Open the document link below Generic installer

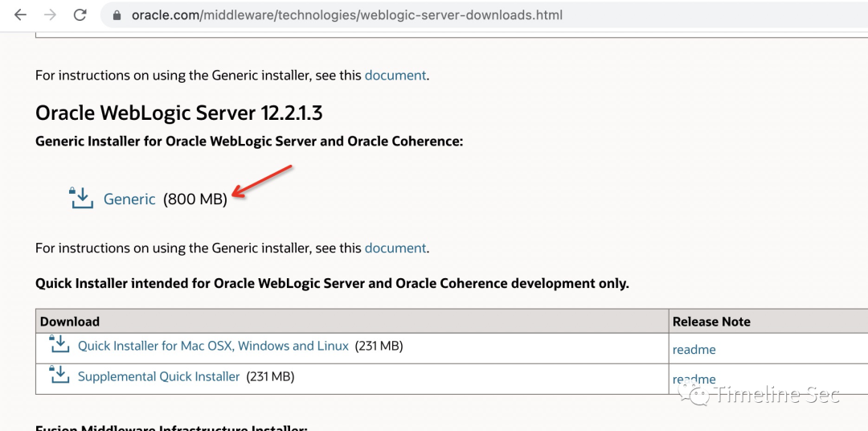coord(395,248)
